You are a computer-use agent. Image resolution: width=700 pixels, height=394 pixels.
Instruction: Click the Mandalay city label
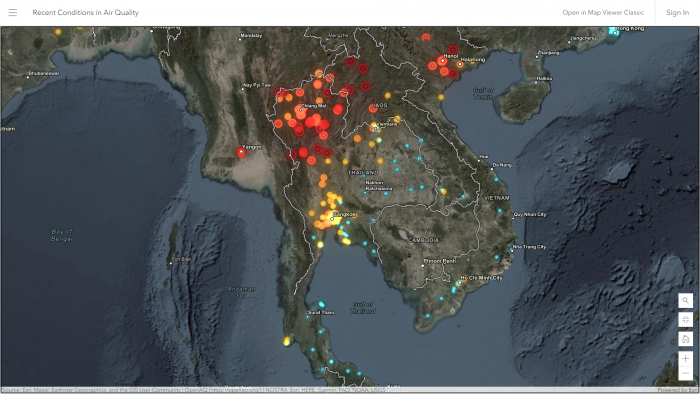(251, 36)
